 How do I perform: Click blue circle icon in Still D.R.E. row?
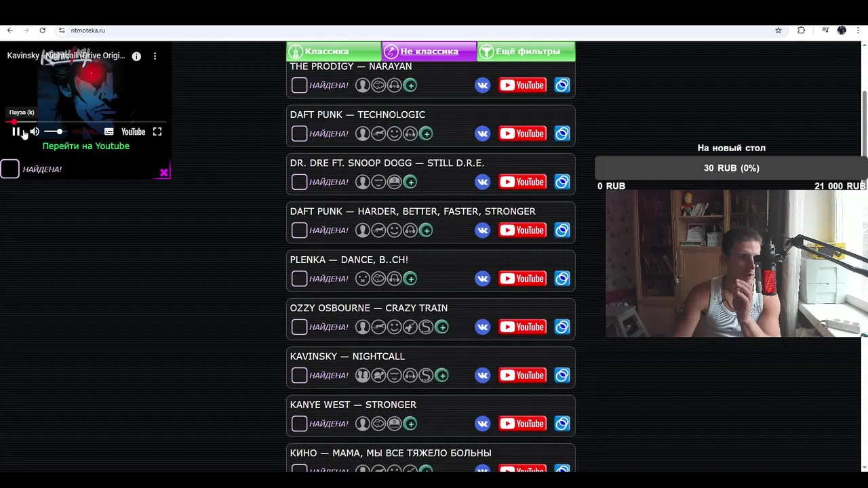pos(562,182)
